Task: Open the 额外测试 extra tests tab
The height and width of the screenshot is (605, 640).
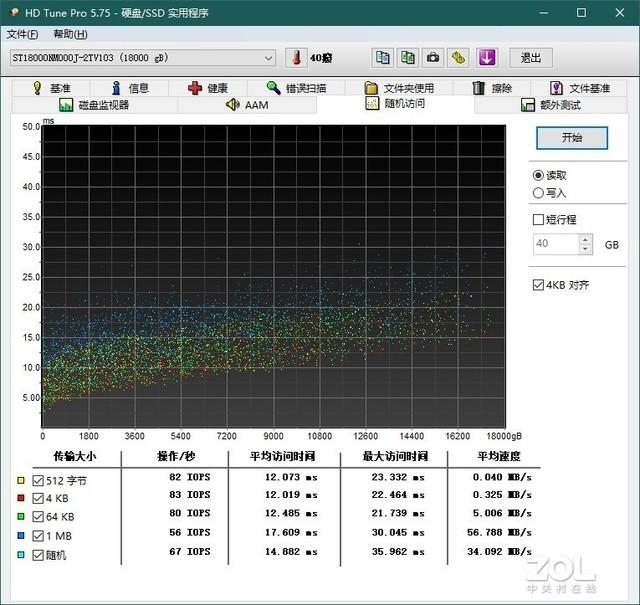Action: (551, 105)
